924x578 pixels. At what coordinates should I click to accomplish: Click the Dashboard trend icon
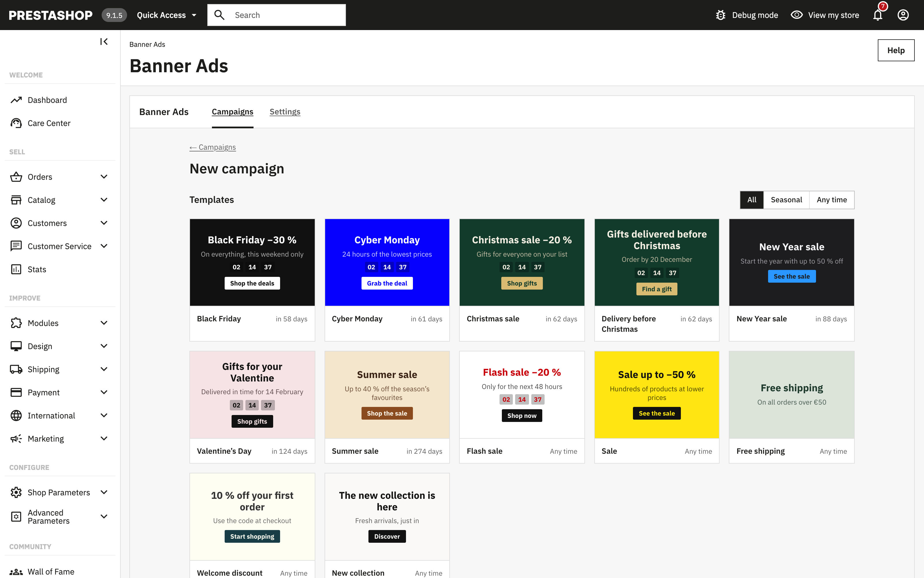[16, 100]
